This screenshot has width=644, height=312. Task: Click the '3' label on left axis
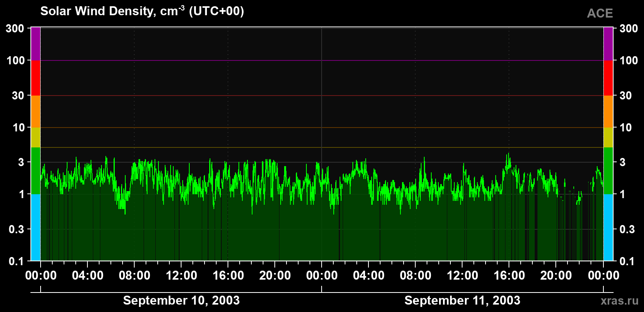(21, 162)
